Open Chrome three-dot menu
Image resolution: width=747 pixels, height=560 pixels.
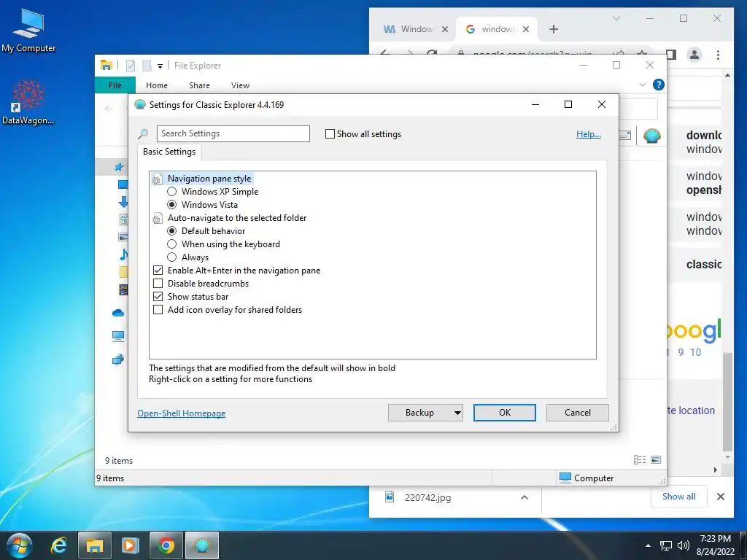[718, 55]
